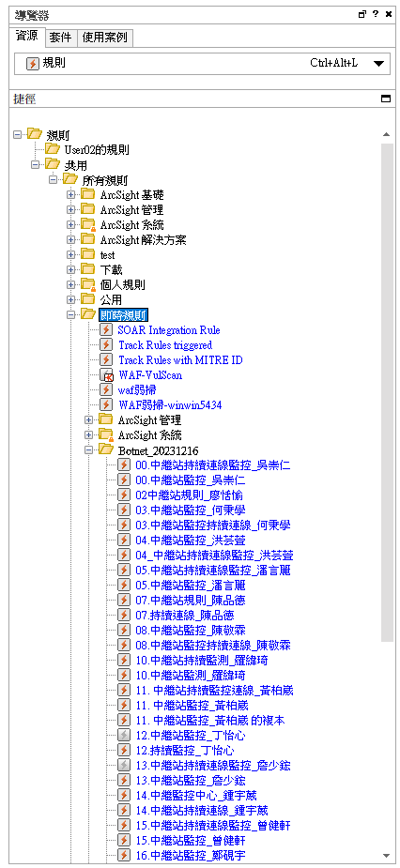The width and height of the screenshot is (400, 868).
Task: Click the rule icon of 05.中繼站監控_潘言麗
Action: click(124, 586)
